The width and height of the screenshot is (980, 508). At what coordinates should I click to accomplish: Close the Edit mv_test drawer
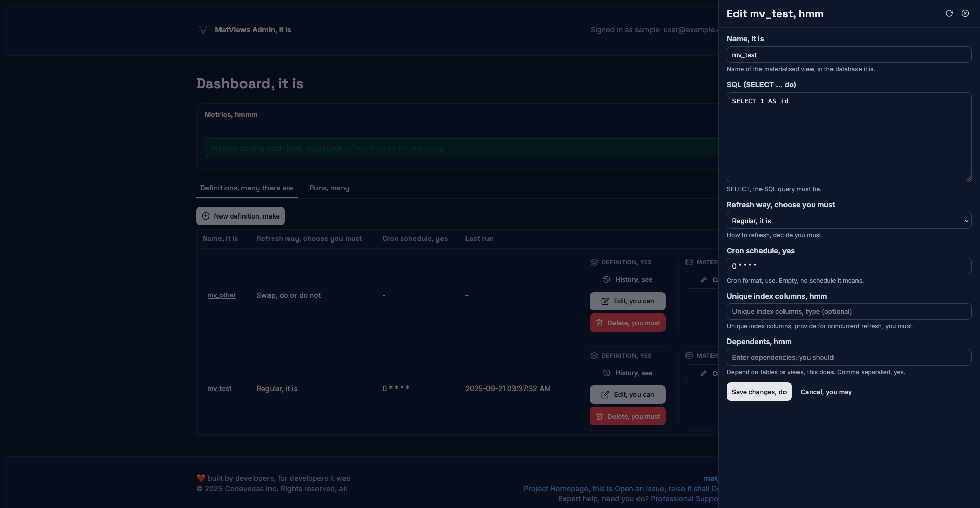coord(965,13)
